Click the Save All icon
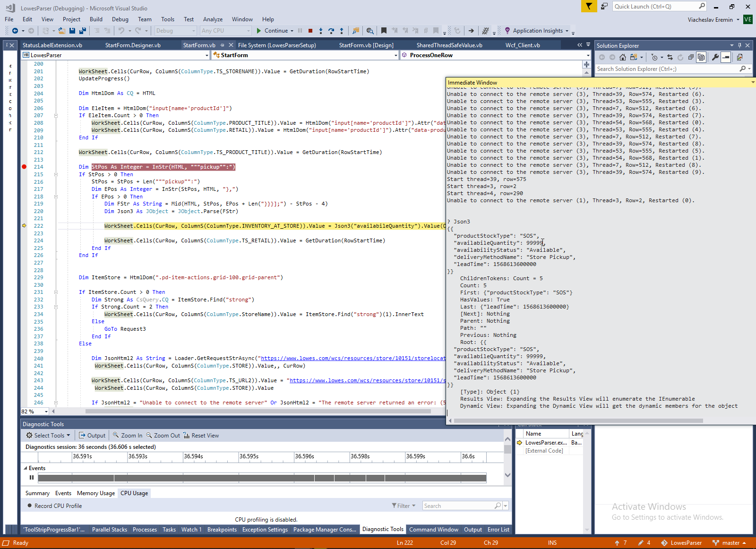 coord(83,31)
